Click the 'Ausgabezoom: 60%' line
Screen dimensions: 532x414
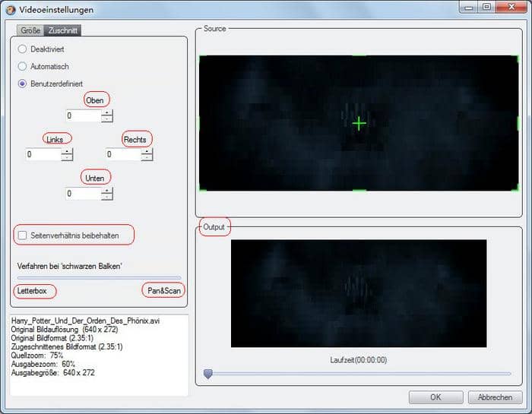tap(43, 364)
